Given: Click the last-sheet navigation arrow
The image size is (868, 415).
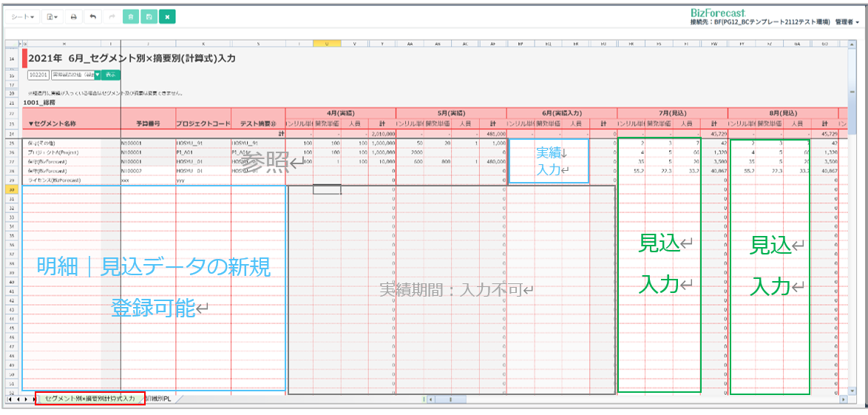Looking at the screenshot, I should tap(33, 399).
